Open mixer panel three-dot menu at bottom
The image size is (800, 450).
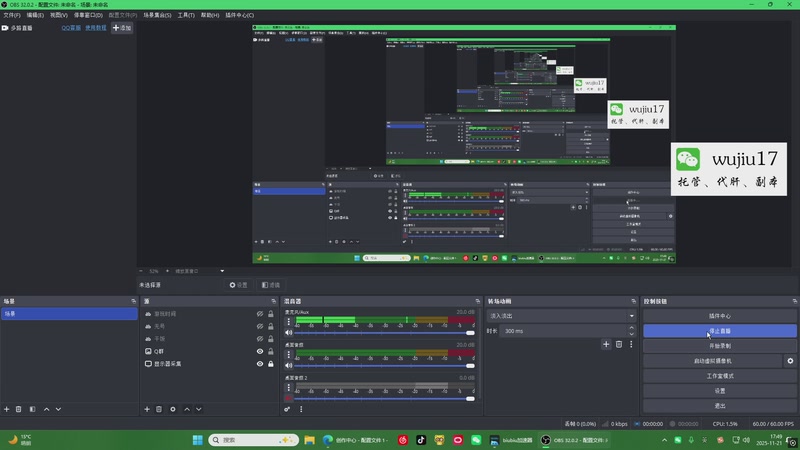[x=301, y=409]
